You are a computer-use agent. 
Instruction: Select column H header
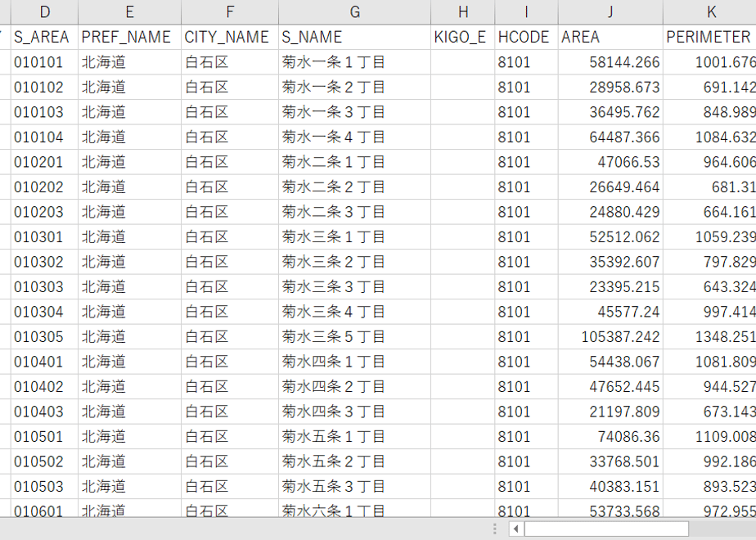[463, 12]
